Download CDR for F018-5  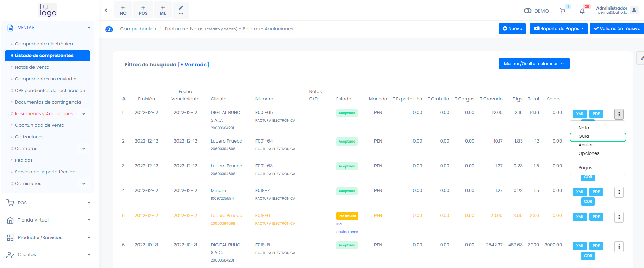tap(588, 256)
